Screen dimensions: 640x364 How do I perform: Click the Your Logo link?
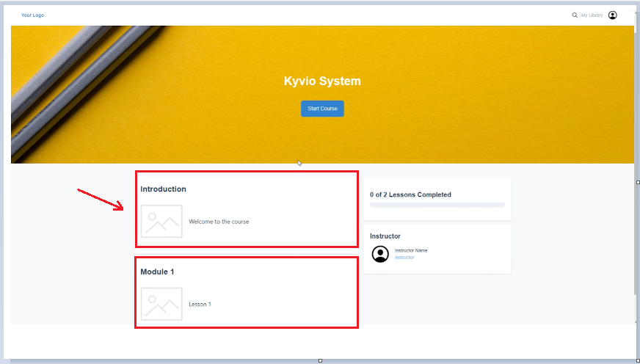click(32, 15)
